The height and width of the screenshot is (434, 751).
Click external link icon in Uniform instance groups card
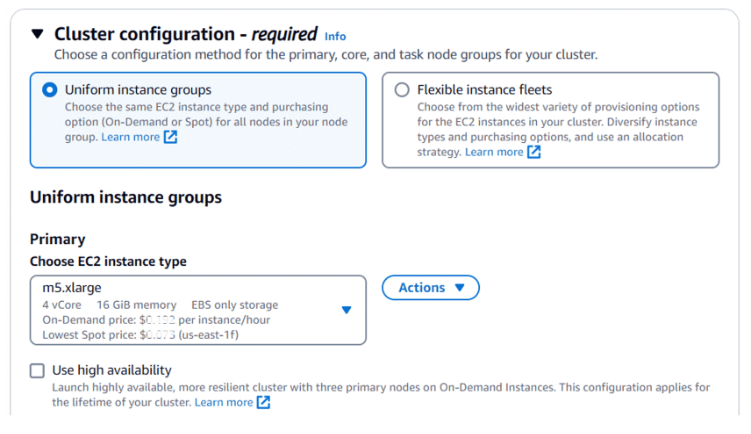[x=170, y=137]
